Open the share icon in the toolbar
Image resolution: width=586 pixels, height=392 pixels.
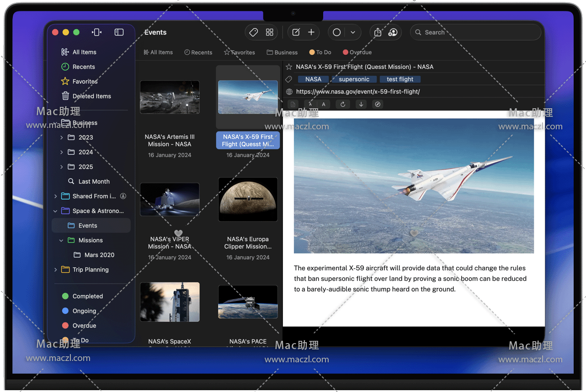pos(378,32)
